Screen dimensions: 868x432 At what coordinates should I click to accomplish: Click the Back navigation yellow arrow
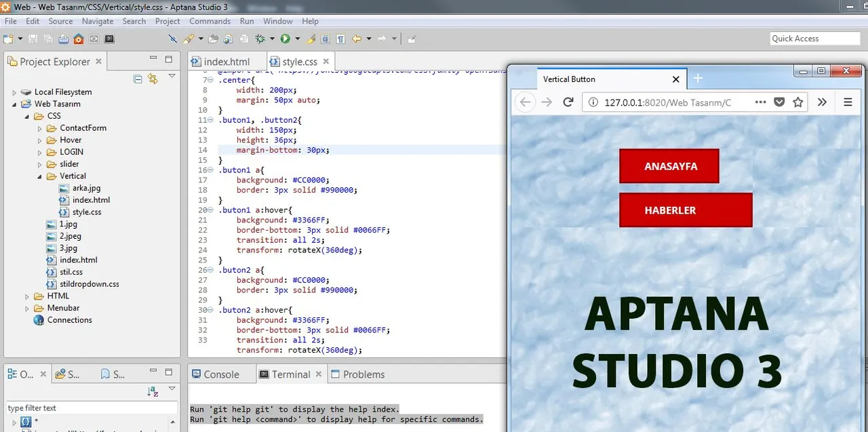point(356,39)
